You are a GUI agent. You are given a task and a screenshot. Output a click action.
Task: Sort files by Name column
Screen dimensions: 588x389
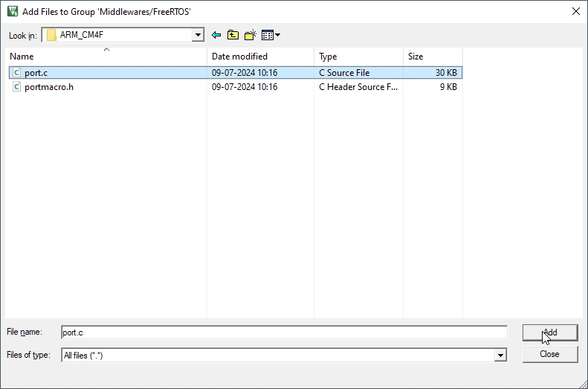point(104,57)
